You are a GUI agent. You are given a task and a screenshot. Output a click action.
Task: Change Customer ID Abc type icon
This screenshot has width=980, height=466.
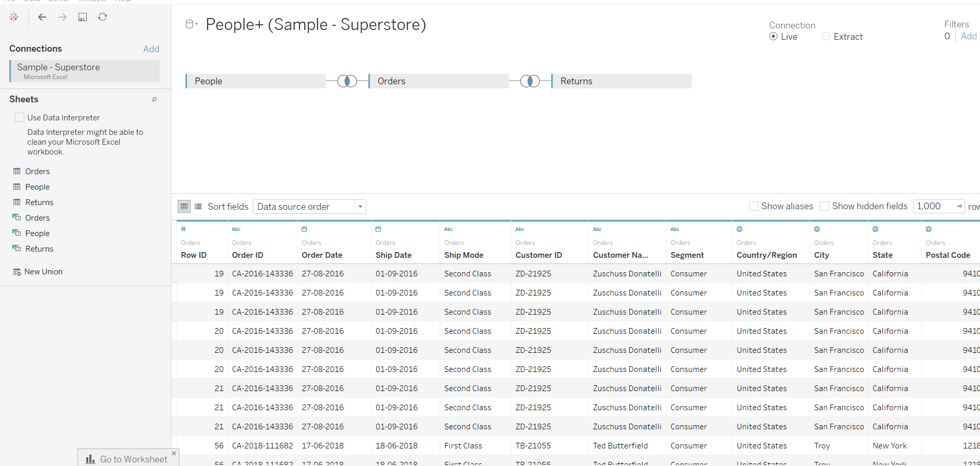click(520, 229)
